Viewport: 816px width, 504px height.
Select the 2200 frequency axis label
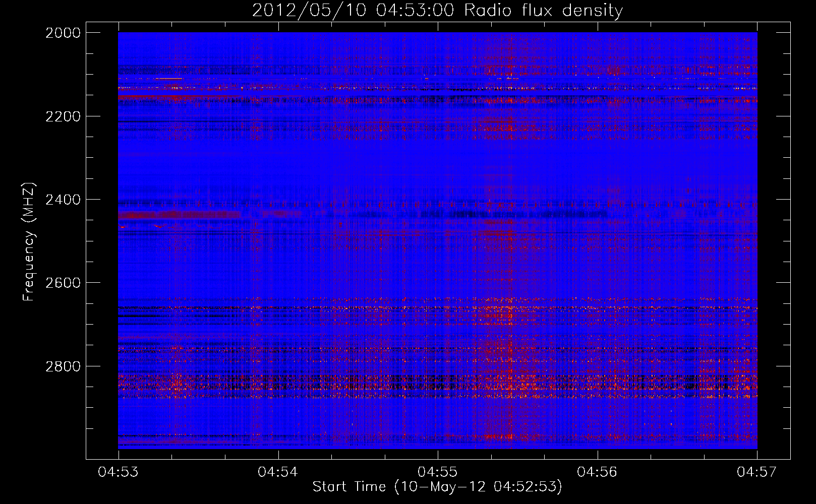pyautogui.click(x=63, y=116)
